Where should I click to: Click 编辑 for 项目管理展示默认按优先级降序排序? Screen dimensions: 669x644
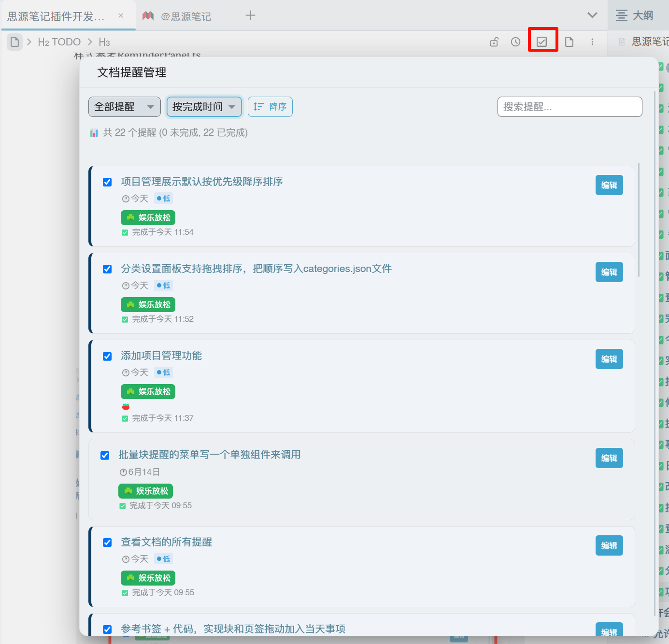[x=609, y=185]
